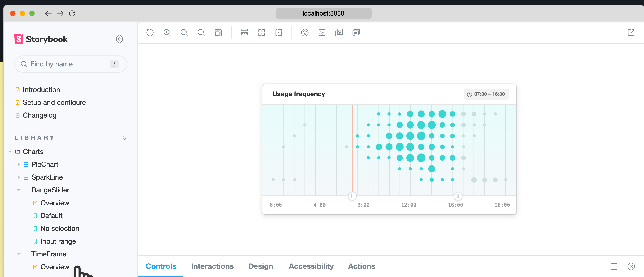Image resolution: width=644 pixels, height=277 pixels.
Task: Toggle the outline tool icon
Action: [x=279, y=33]
